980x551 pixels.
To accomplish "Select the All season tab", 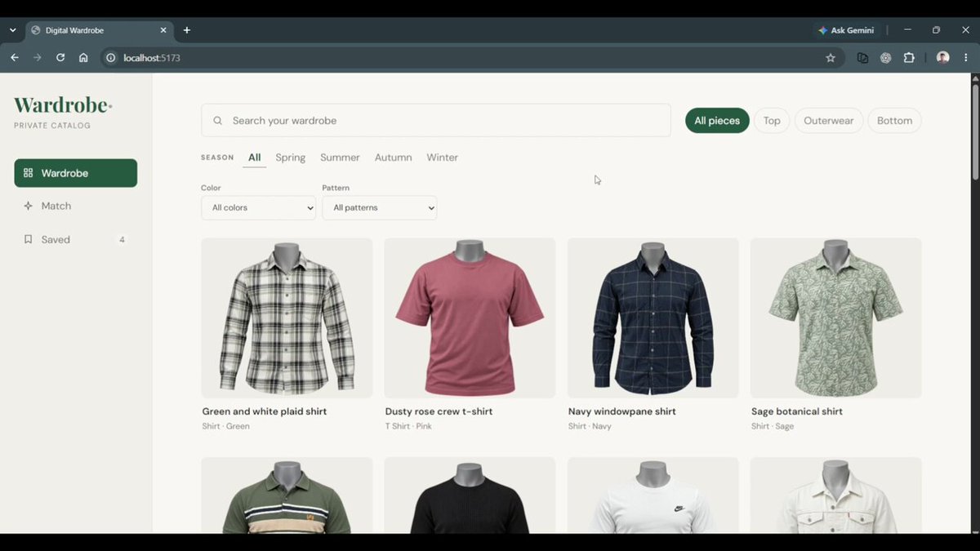I will point(255,158).
